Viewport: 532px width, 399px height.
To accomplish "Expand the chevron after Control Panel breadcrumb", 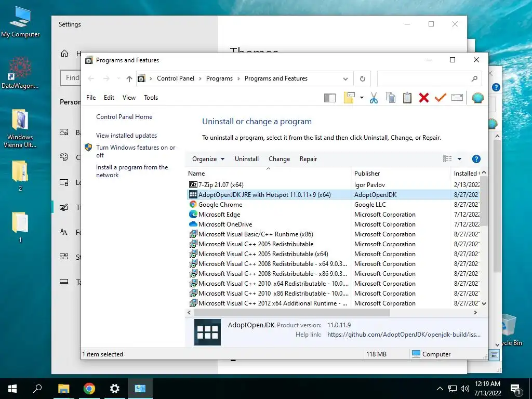I will tap(200, 79).
